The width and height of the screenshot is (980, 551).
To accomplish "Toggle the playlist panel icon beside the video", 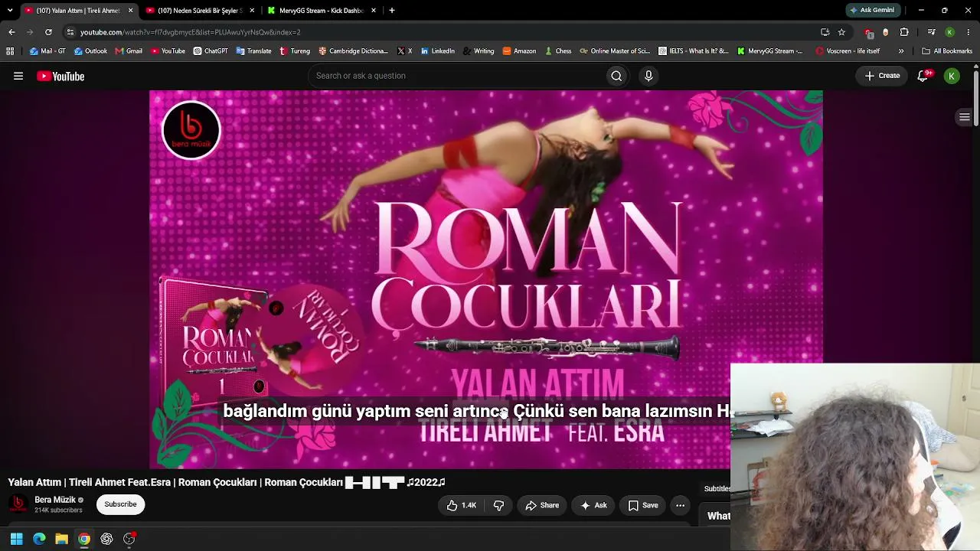I will click(965, 117).
